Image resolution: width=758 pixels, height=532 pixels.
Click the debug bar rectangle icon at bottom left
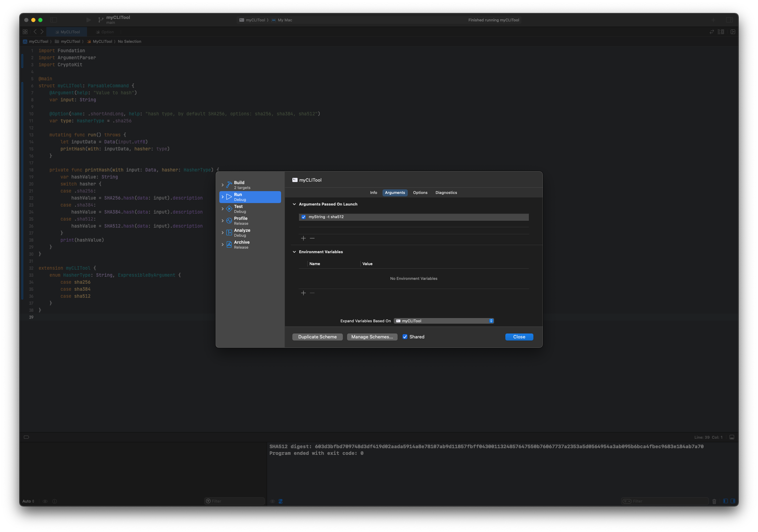coord(26,437)
